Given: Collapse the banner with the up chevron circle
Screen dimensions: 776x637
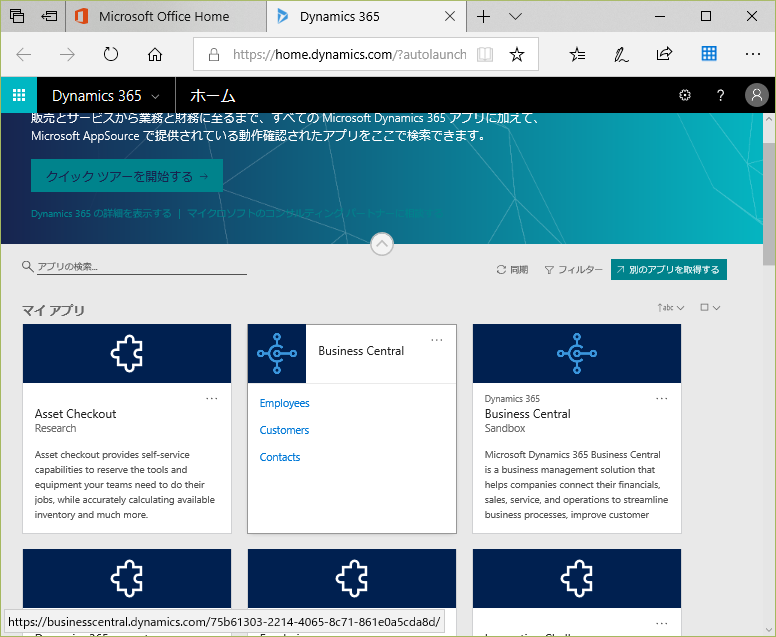Looking at the screenshot, I should click(x=382, y=244).
